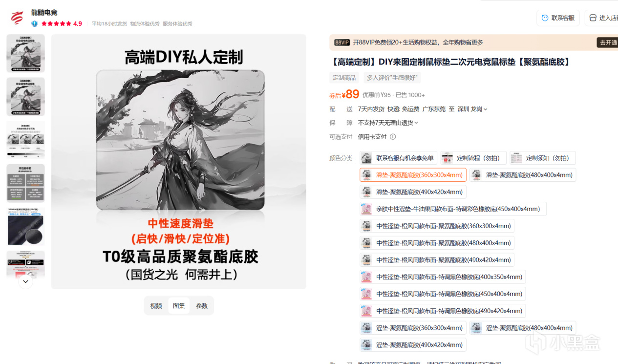618x364 pixels.
Task: Open the second product thumbnail
Action: [25, 97]
